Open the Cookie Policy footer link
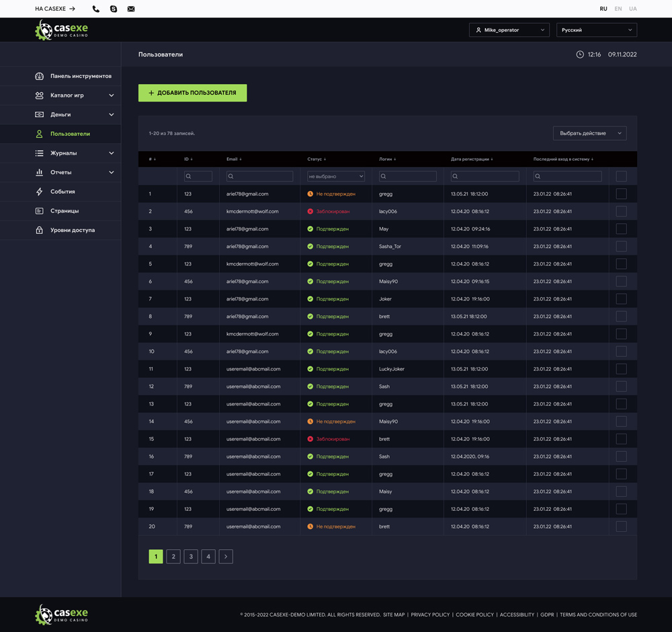 [x=475, y=615]
